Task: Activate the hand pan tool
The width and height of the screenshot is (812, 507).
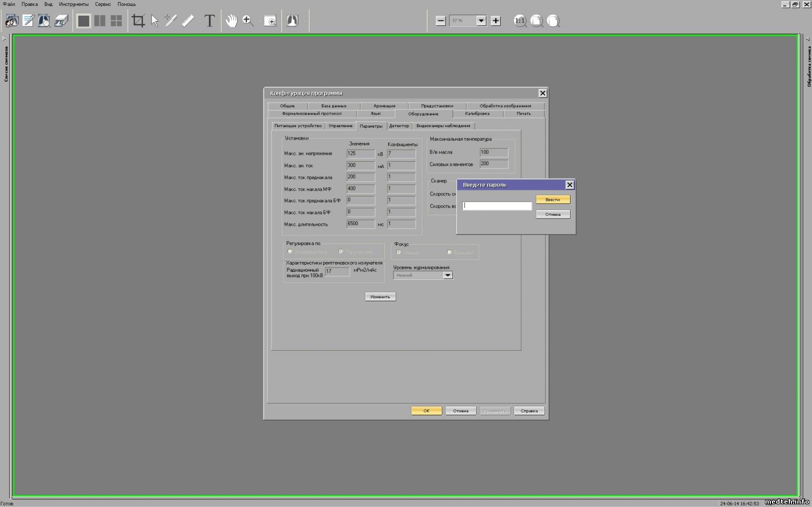Action: pos(231,21)
